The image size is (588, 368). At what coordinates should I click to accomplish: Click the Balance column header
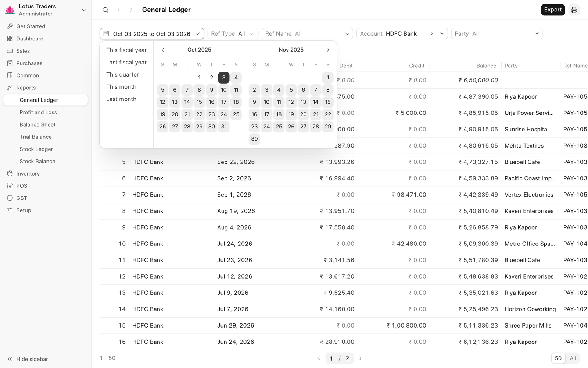click(486, 66)
